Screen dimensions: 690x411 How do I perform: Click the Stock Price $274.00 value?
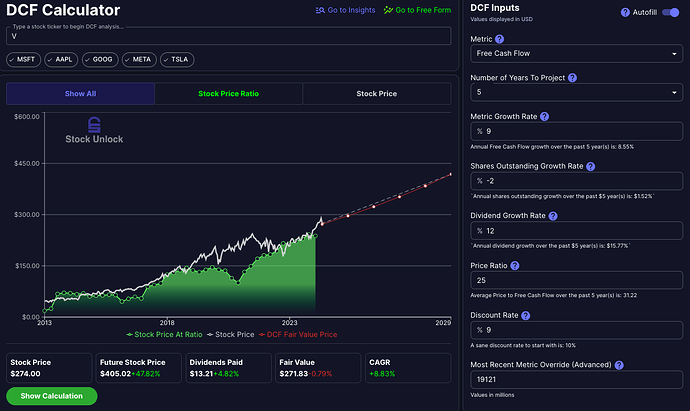tap(26, 374)
